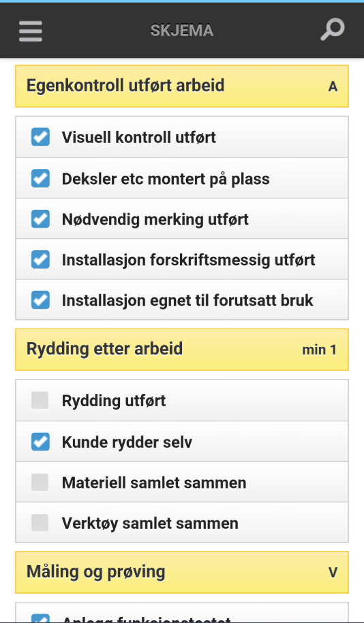The width and height of the screenshot is (364, 623).
Task: Expand Måling og prøving section
Action: click(182, 573)
